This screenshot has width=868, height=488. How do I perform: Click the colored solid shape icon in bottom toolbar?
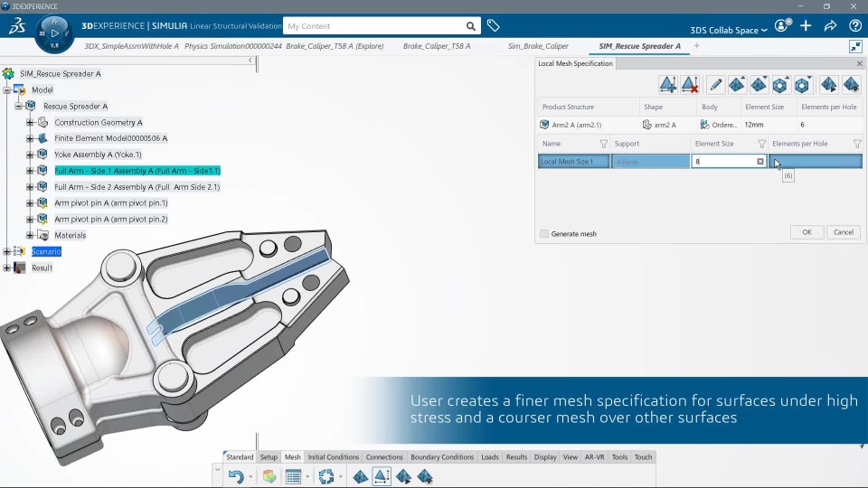pyautogui.click(x=269, y=476)
